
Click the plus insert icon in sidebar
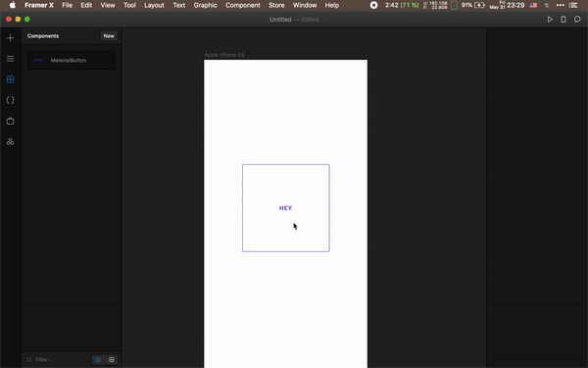coord(10,38)
